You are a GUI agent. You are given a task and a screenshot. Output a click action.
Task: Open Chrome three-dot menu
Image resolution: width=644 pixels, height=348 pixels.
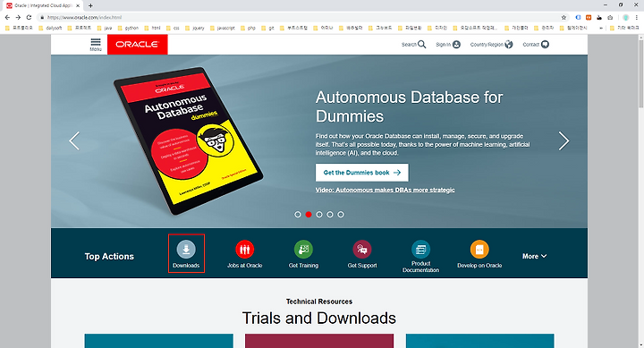[x=637, y=17]
